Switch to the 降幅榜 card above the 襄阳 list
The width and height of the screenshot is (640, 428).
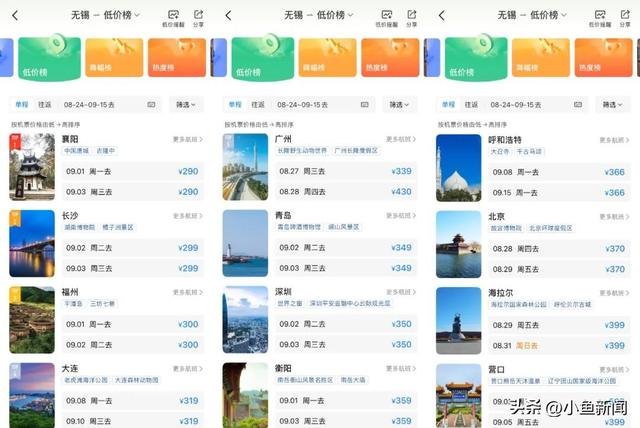click(114, 58)
